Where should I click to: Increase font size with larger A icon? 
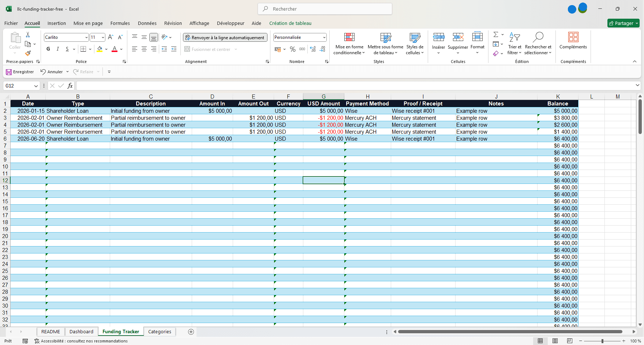pos(111,37)
